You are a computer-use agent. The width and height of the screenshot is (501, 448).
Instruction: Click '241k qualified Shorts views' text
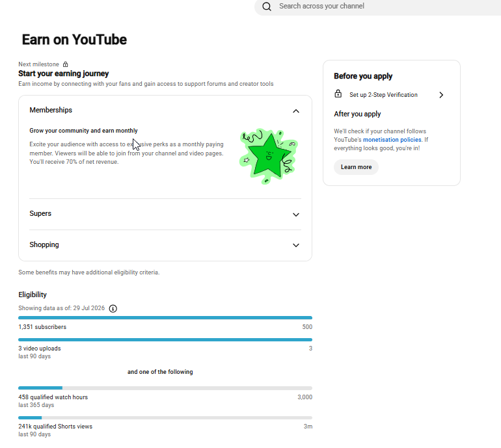[55, 427]
